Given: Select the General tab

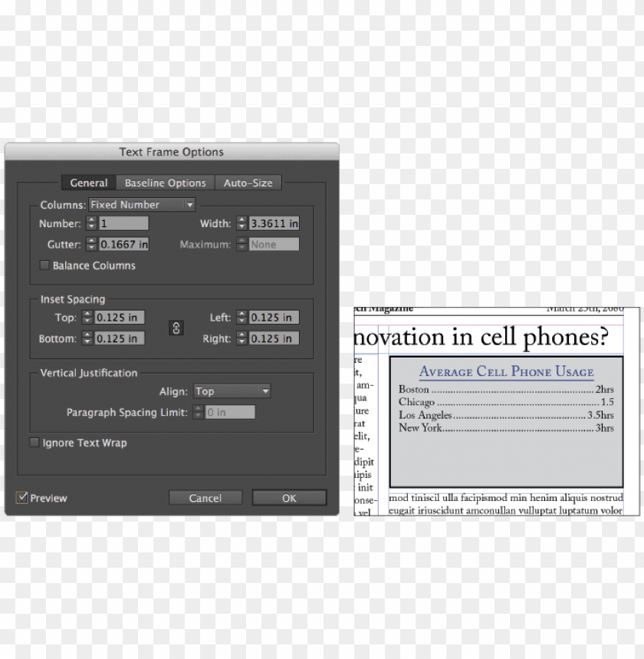Looking at the screenshot, I should 87,183.
